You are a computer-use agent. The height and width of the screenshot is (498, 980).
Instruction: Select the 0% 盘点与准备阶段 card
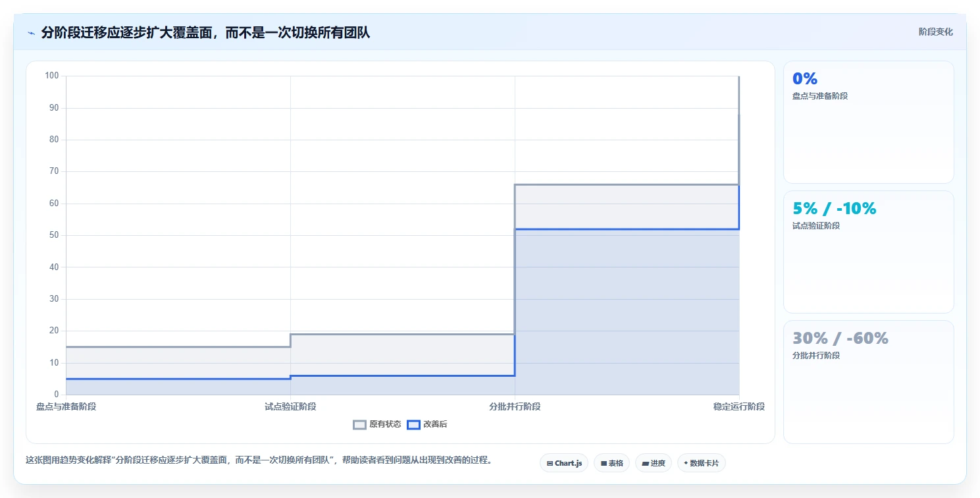868,122
